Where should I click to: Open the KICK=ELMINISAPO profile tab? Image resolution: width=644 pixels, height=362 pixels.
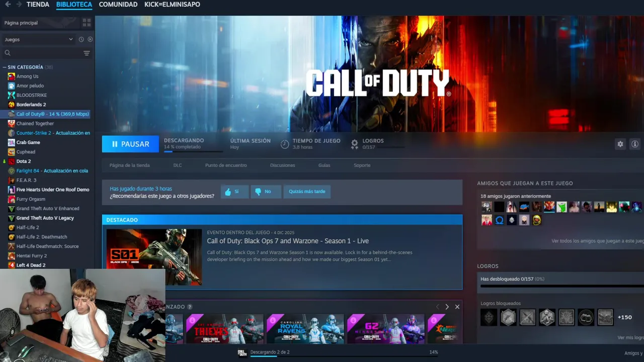point(172,5)
